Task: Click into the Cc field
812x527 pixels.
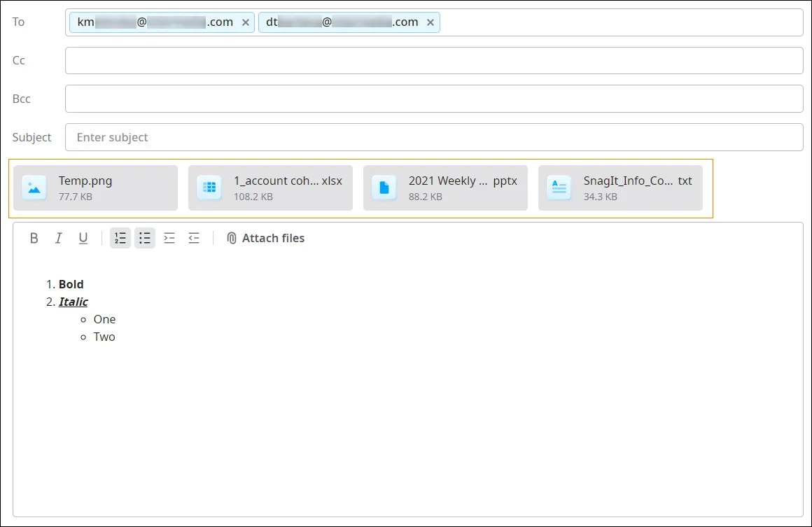Action: pyautogui.click(x=434, y=61)
